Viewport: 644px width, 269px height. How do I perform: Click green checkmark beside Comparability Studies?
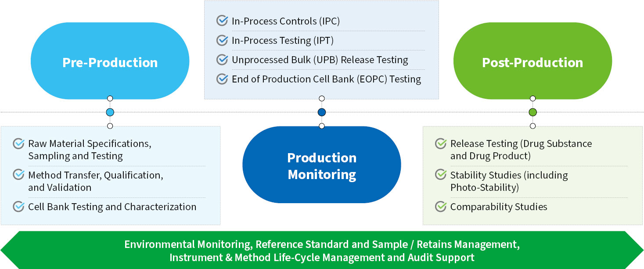click(441, 207)
